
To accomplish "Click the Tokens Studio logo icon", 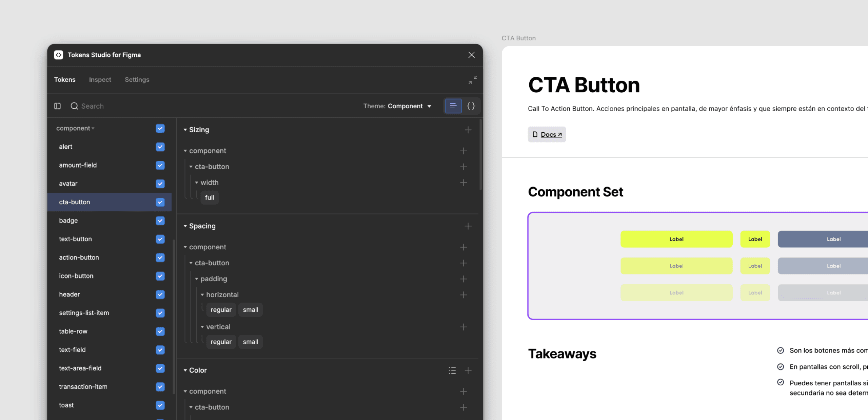I will tap(59, 55).
